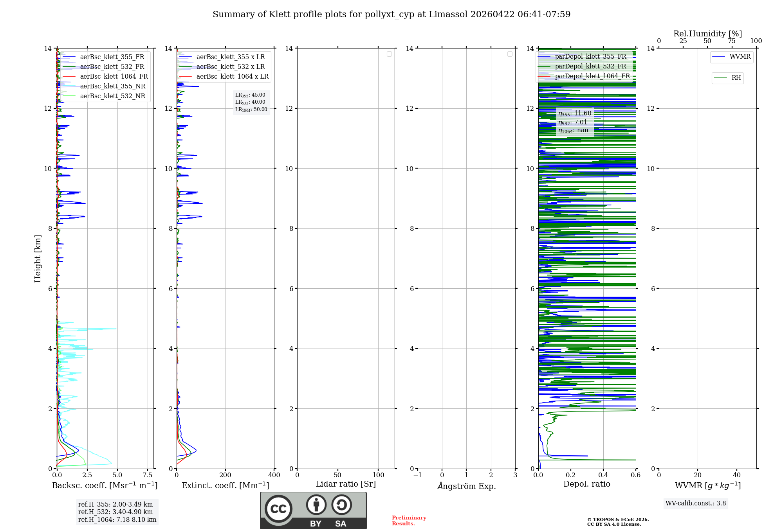Click the BY attribution person icon

[x=316, y=505]
